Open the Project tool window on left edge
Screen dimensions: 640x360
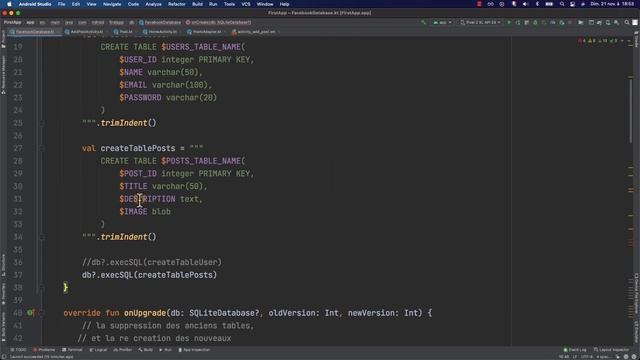point(3,40)
